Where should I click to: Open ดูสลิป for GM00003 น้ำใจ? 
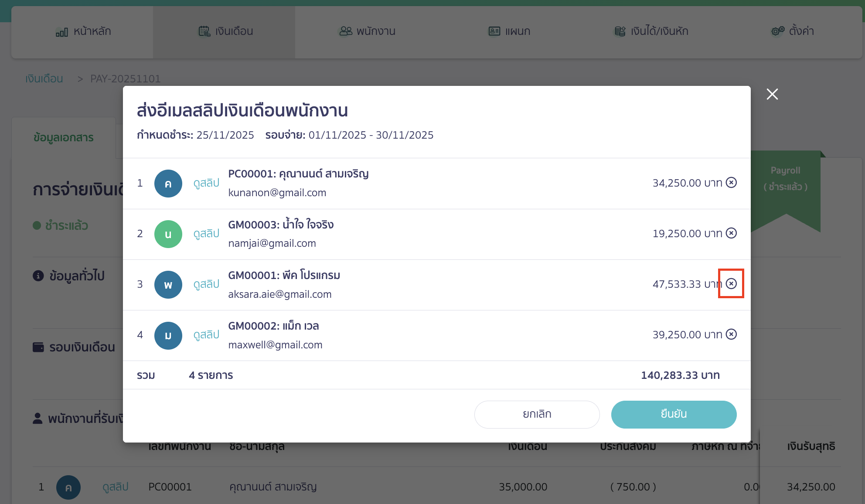[206, 234]
